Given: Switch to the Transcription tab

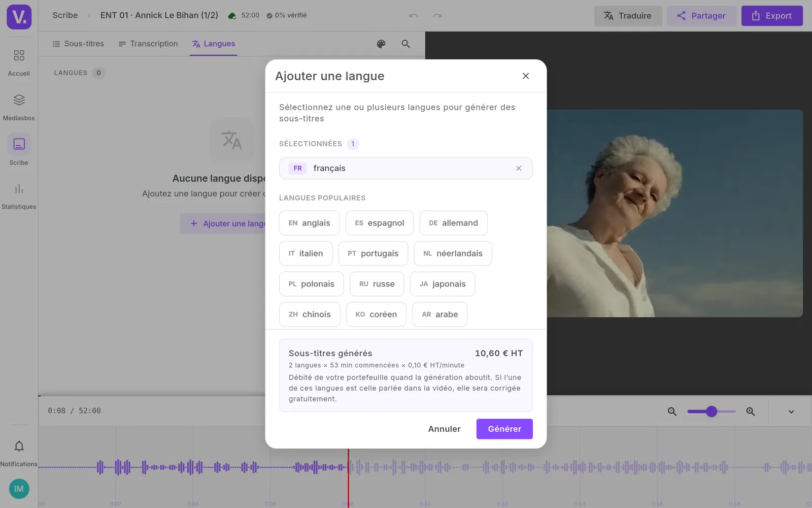Looking at the screenshot, I should pos(148,44).
